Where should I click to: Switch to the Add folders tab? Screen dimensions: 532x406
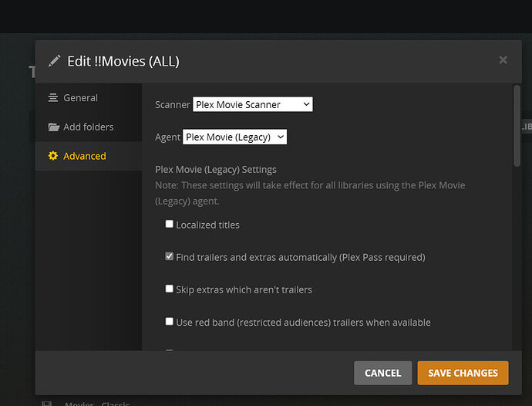click(89, 127)
